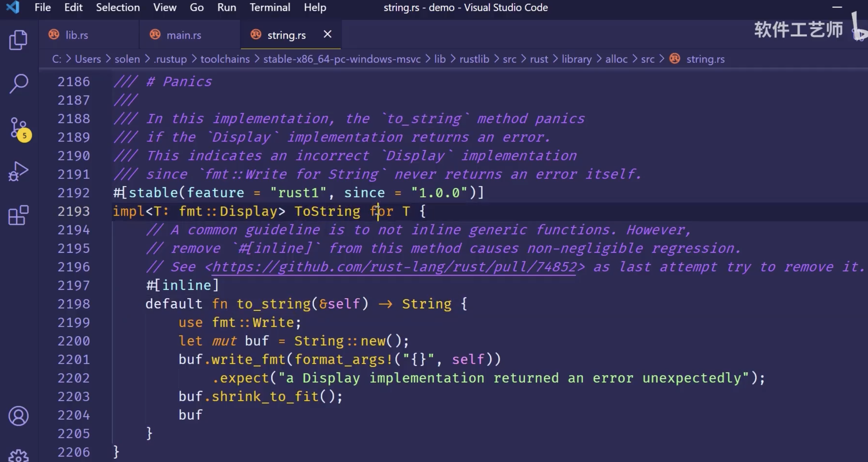Open the Terminal menu
The height and width of the screenshot is (462, 868).
click(x=269, y=8)
